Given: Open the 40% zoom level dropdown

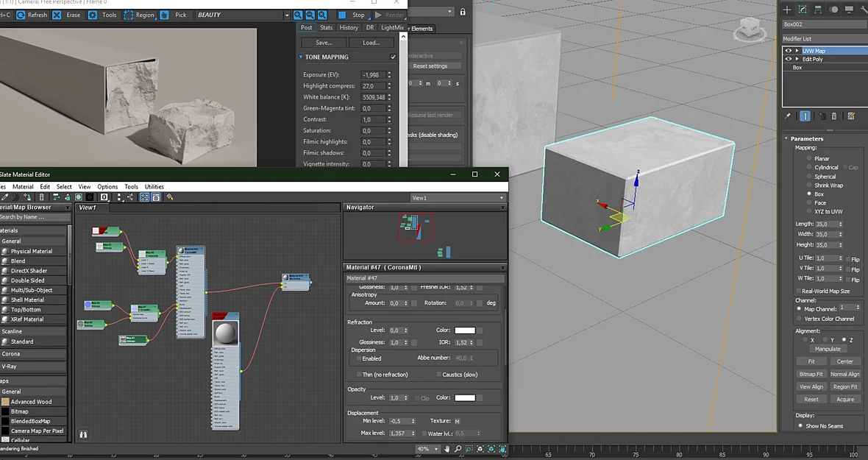Looking at the screenshot, I should coord(428,449).
